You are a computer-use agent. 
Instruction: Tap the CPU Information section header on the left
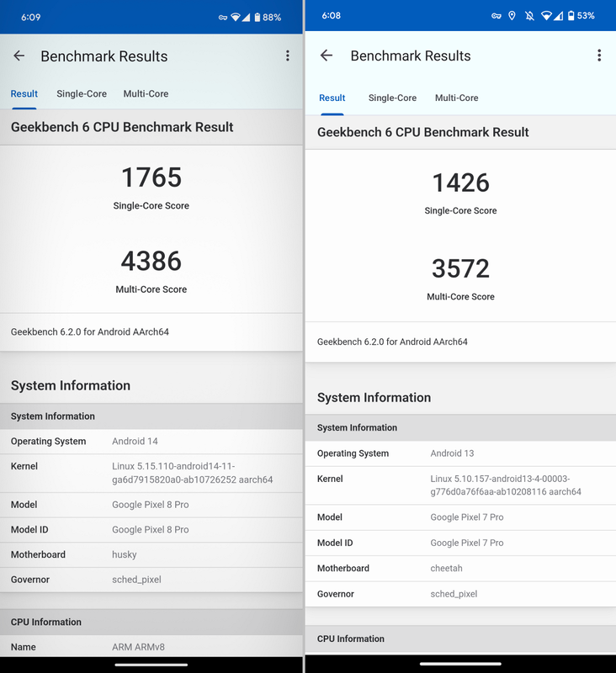tap(151, 622)
